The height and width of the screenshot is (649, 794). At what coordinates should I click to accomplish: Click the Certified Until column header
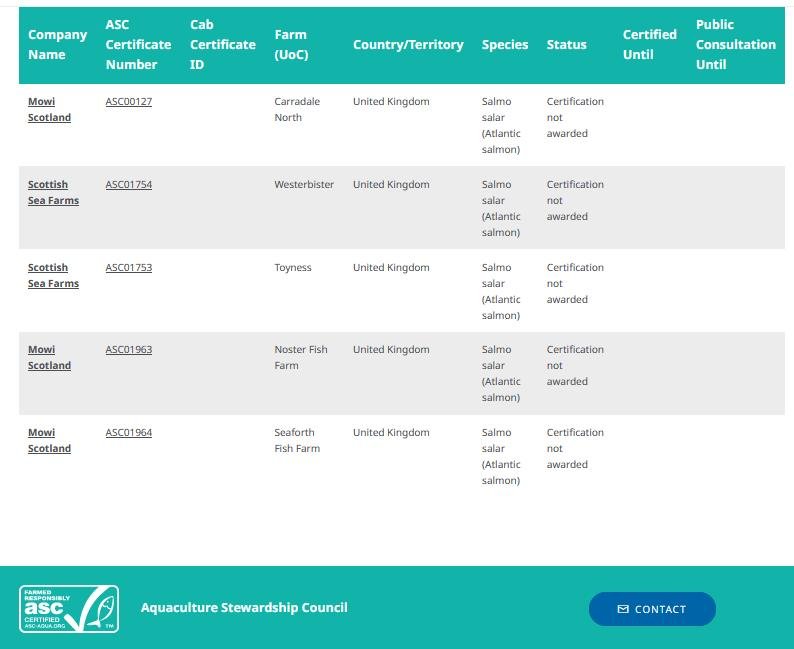coord(649,45)
